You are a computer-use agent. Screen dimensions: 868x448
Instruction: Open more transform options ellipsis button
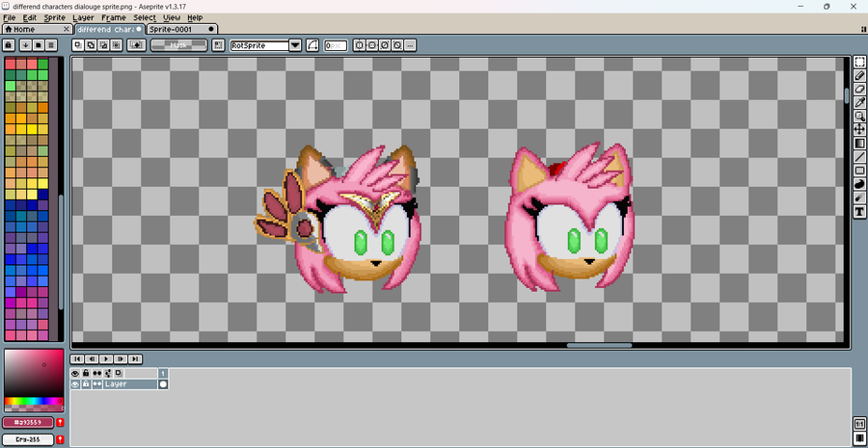(410, 45)
